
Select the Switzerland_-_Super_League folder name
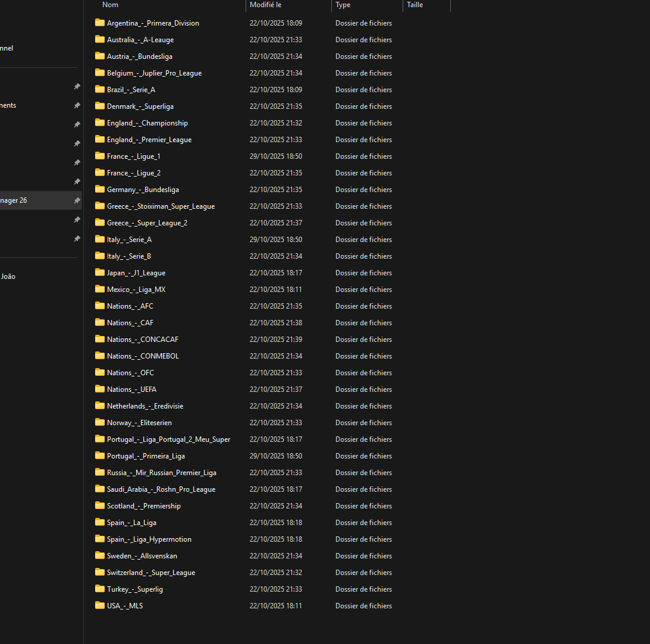pos(151,572)
